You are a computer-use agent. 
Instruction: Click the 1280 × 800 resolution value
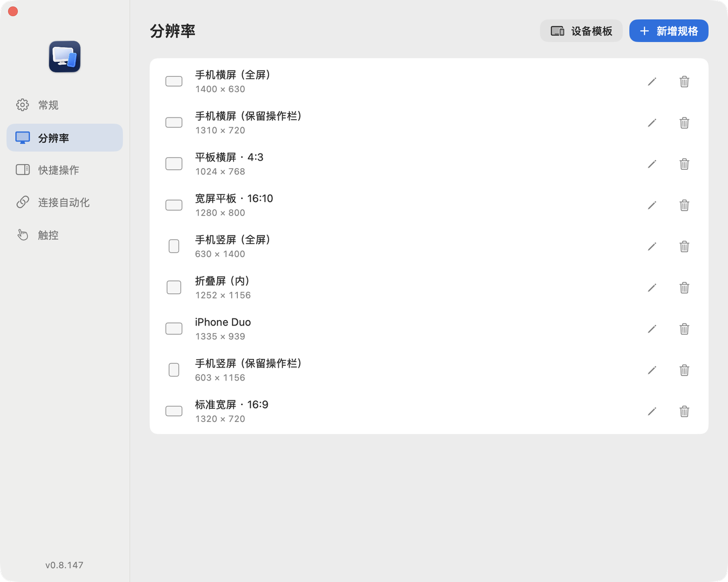click(x=220, y=213)
